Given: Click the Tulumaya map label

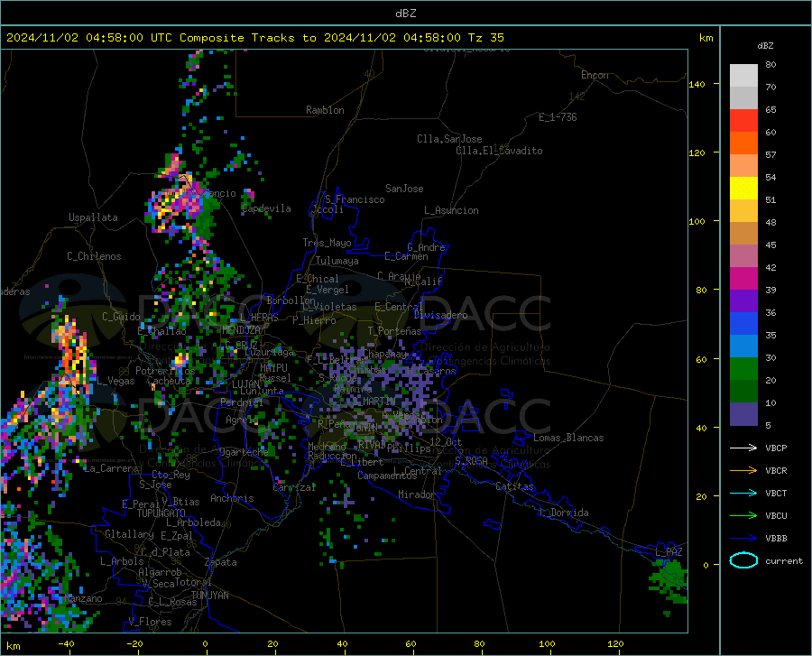Looking at the screenshot, I should pos(337,261).
